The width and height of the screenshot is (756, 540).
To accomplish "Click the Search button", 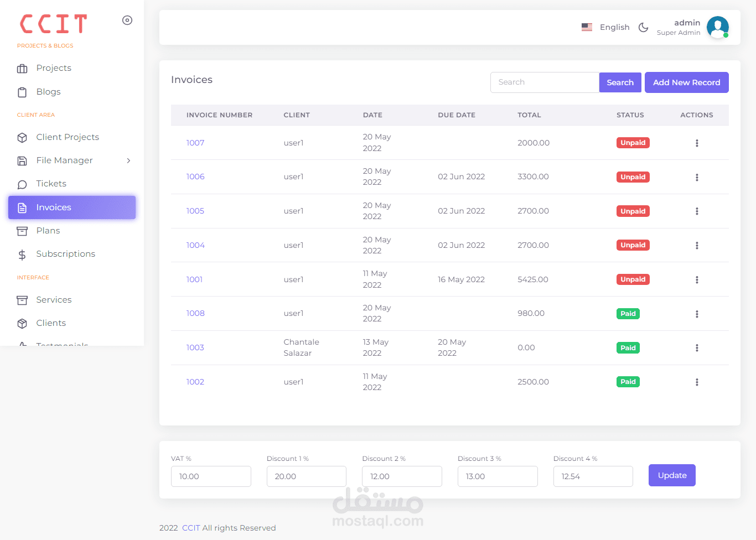I will click(620, 82).
